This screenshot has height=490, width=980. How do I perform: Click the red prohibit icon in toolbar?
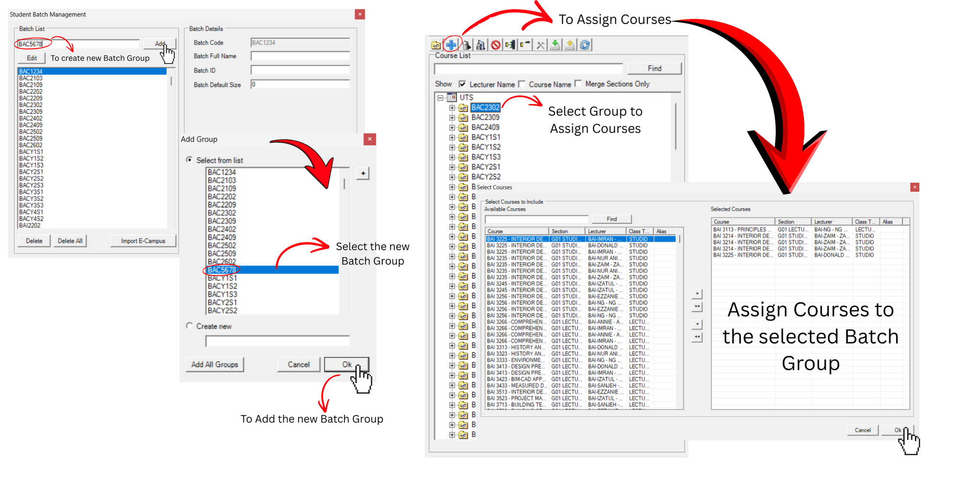tap(496, 45)
